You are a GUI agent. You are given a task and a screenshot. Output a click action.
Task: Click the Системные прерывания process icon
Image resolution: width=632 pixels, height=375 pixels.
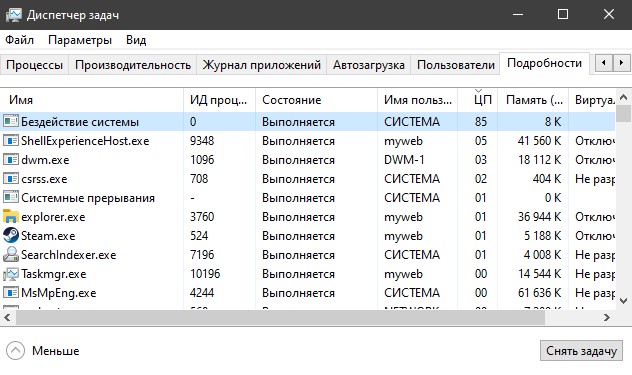pyautogui.click(x=10, y=197)
